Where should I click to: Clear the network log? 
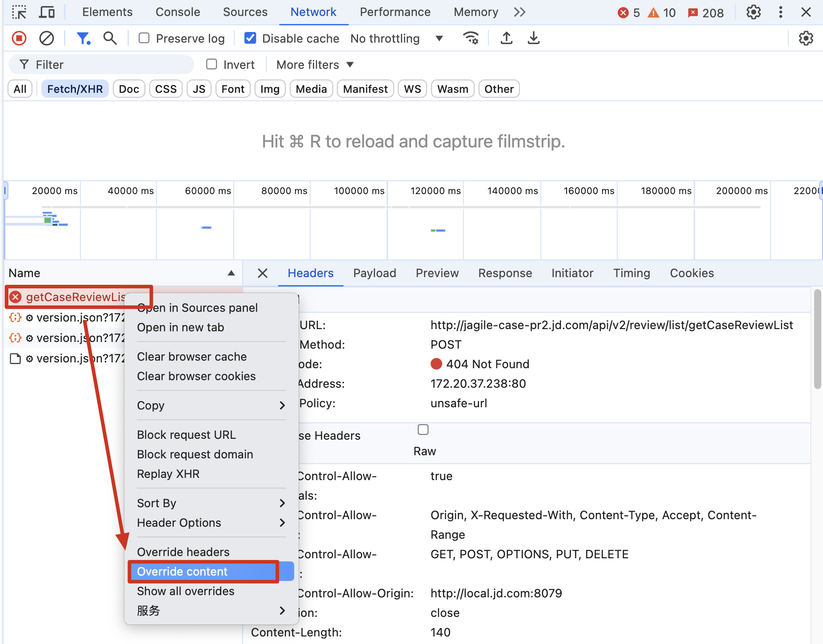click(47, 39)
